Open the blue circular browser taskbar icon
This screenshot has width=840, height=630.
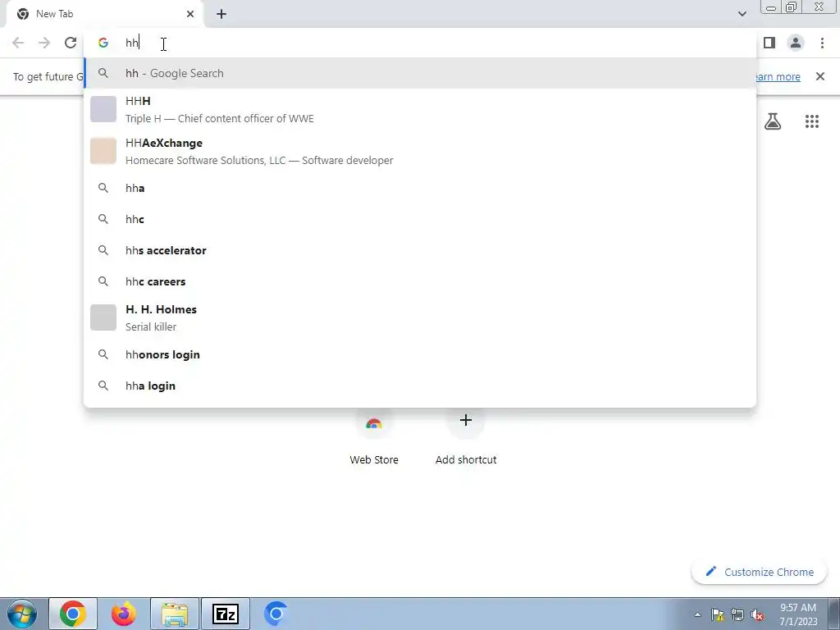[x=276, y=614]
